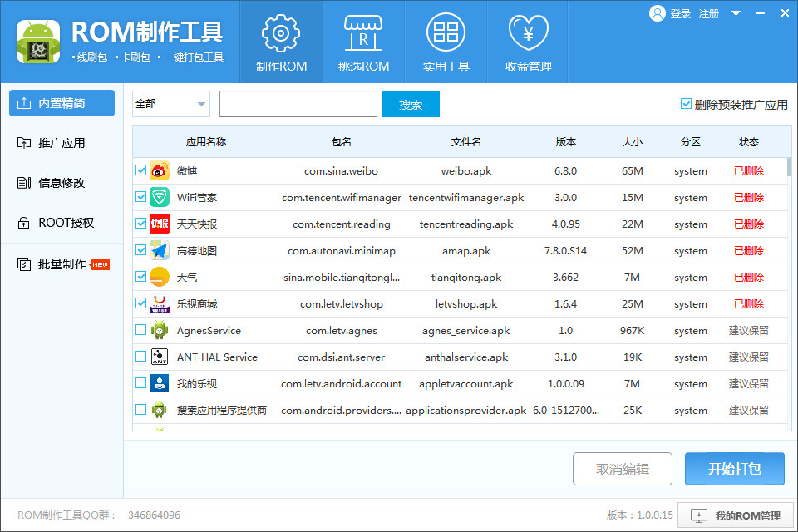
Task: Click com.sina.weibo package name
Action: click(x=341, y=171)
